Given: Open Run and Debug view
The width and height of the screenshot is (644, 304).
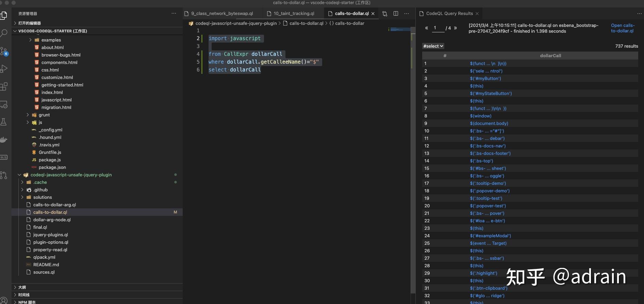Looking at the screenshot, I should point(4,69).
